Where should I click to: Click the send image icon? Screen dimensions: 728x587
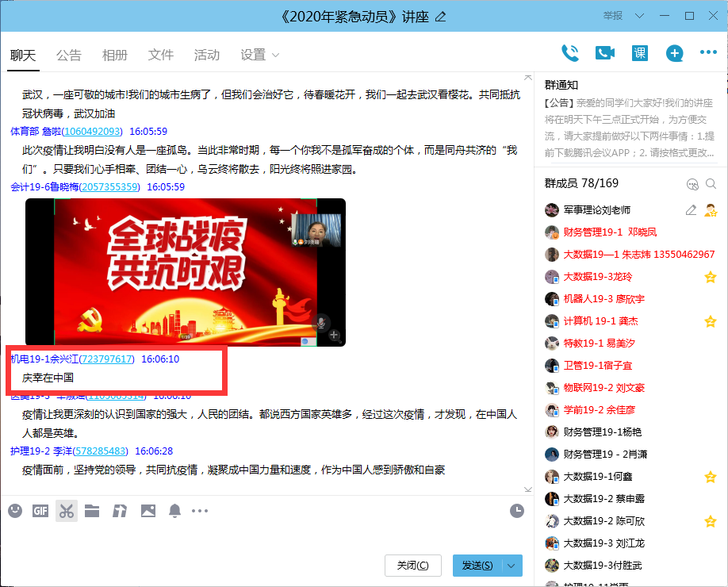[x=148, y=511]
